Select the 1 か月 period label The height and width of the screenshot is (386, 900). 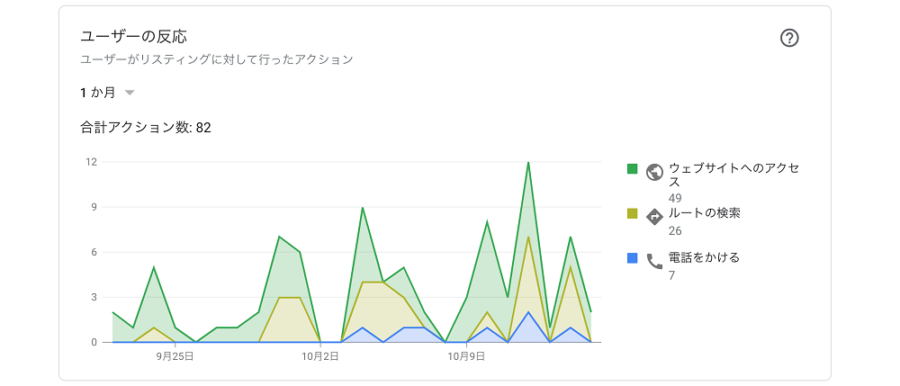pos(98,92)
